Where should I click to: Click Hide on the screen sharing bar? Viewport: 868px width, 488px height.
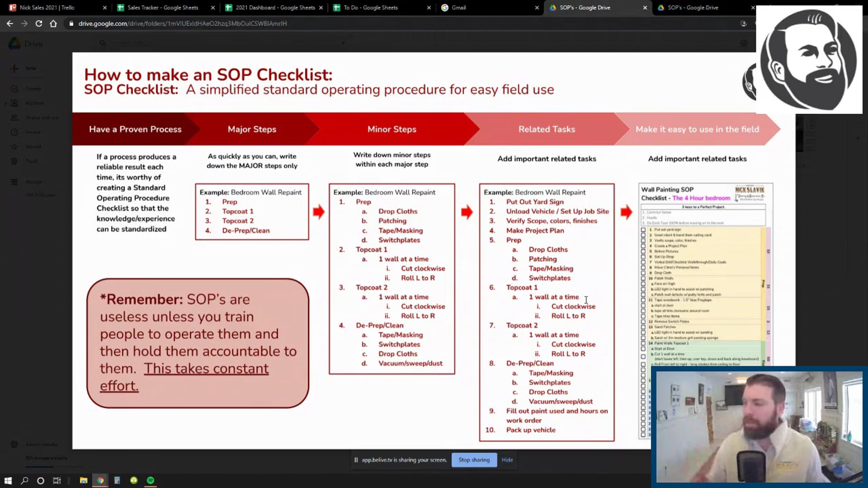(x=507, y=460)
